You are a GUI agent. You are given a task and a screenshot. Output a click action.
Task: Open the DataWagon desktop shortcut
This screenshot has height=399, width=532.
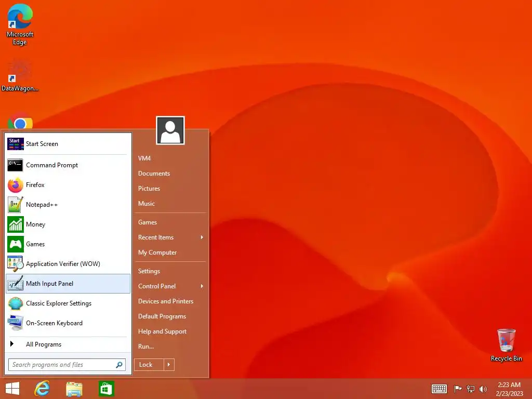click(x=20, y=75)
